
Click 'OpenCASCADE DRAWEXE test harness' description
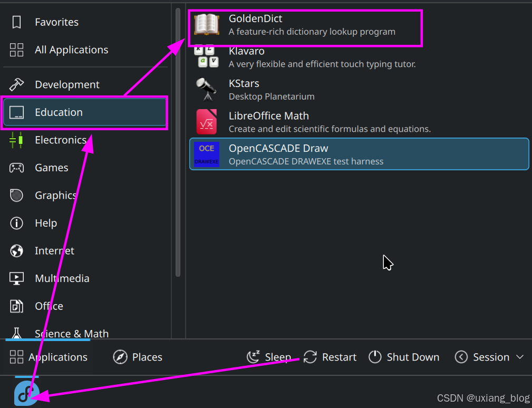[306, 161]
